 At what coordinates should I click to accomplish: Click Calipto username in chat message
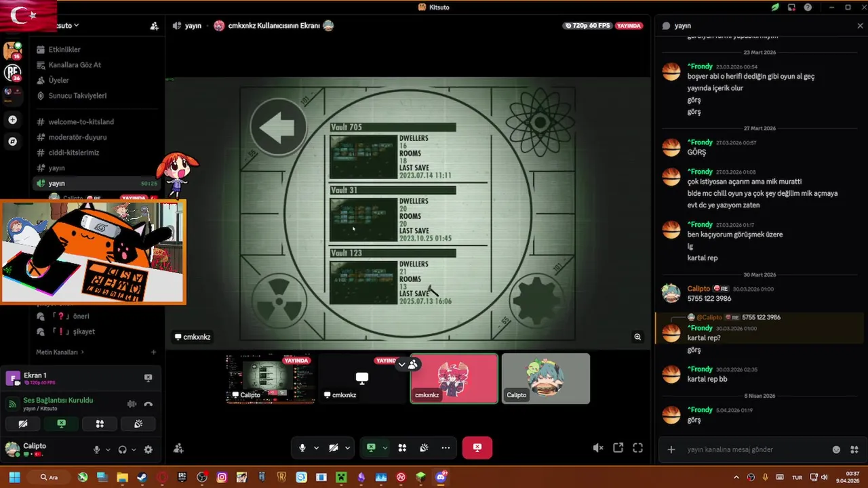click(698, 289)
